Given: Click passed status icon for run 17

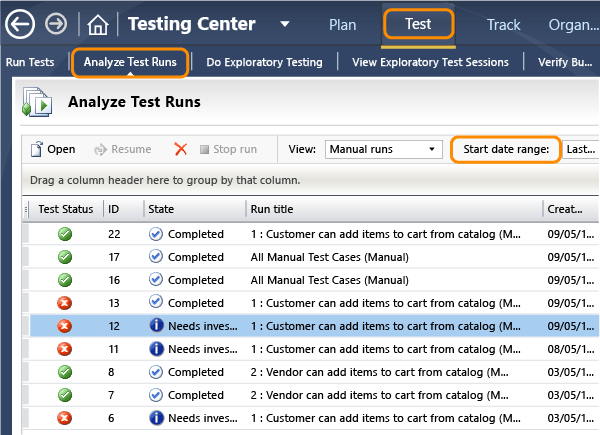Looking at the screenshot, I should (65, 257).
